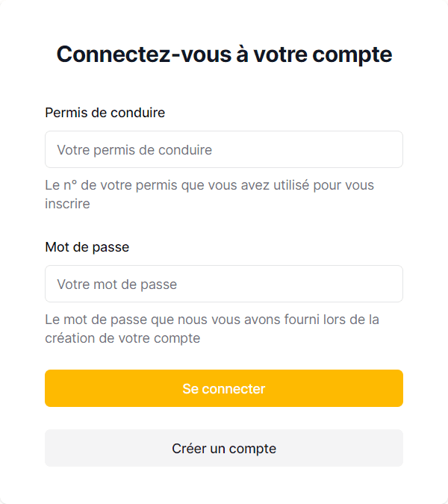Click the line starting "Le mot de passe que"
The height and width of the screenshot is (504, 448).
(x=212, y=320)
